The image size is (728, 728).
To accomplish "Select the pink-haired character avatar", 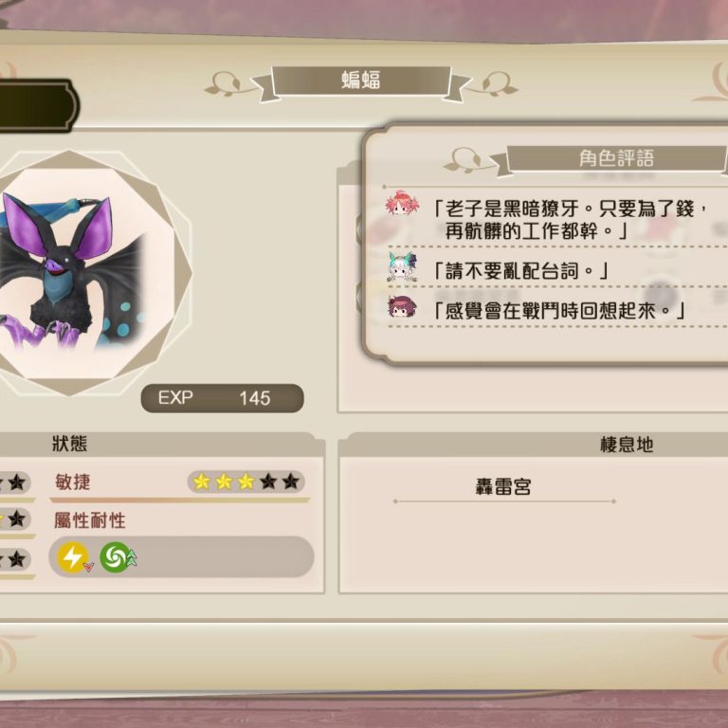I will click(x=402, y=204).
